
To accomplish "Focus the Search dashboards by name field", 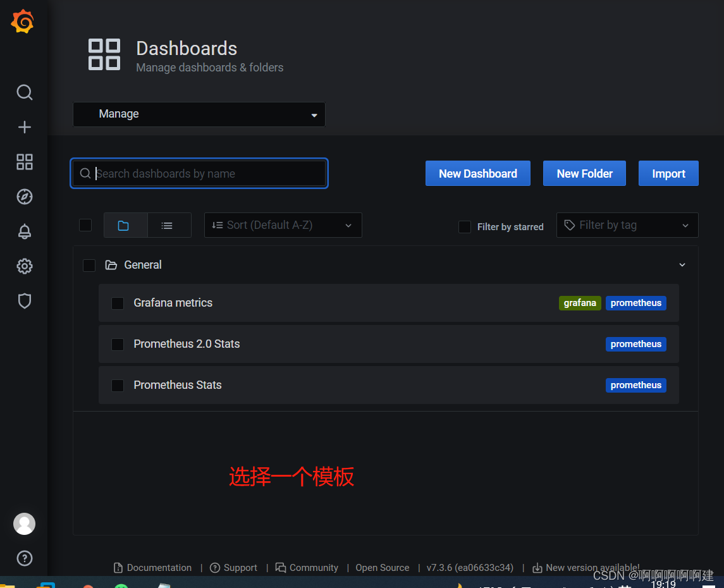I will coord(199,173).
